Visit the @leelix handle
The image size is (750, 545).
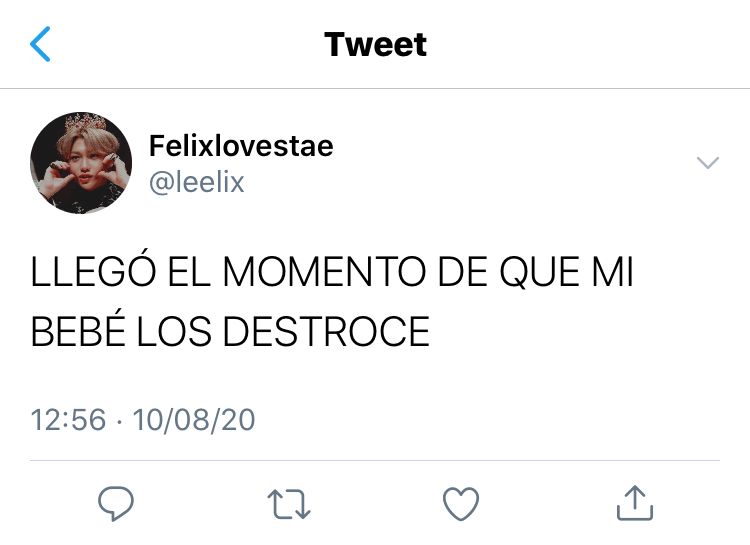pos(197,182)
